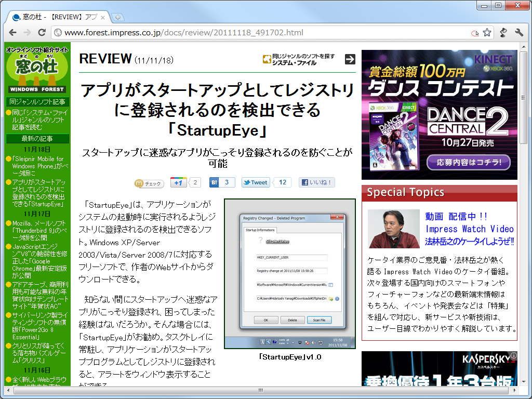Enlarge the StartupEye screenshot thumbnail
Image resolution: width=532 pixels, height=399 pixels.
pyautogui.click(x=290, y=273)
